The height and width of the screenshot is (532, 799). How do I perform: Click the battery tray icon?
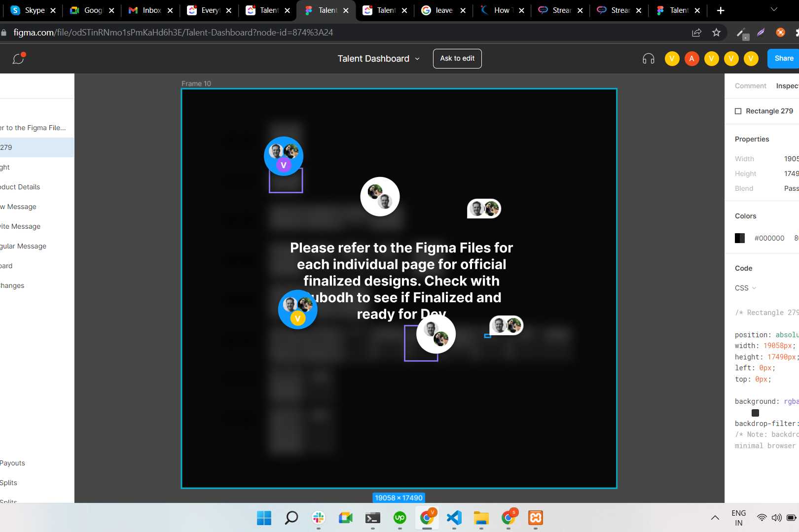(x=792, y=518)
